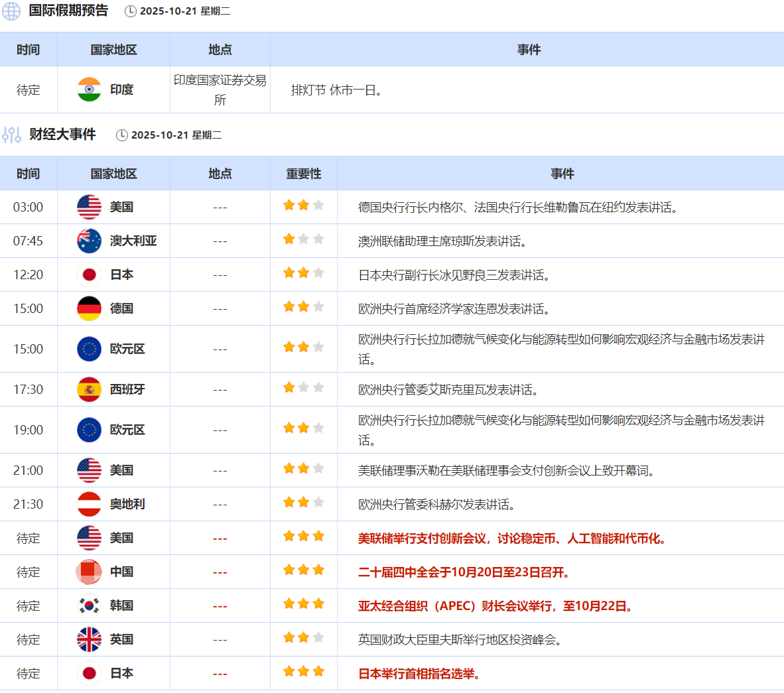Click the Austria flag icon
Screen dimensions: 784x693
click(89, 504)
